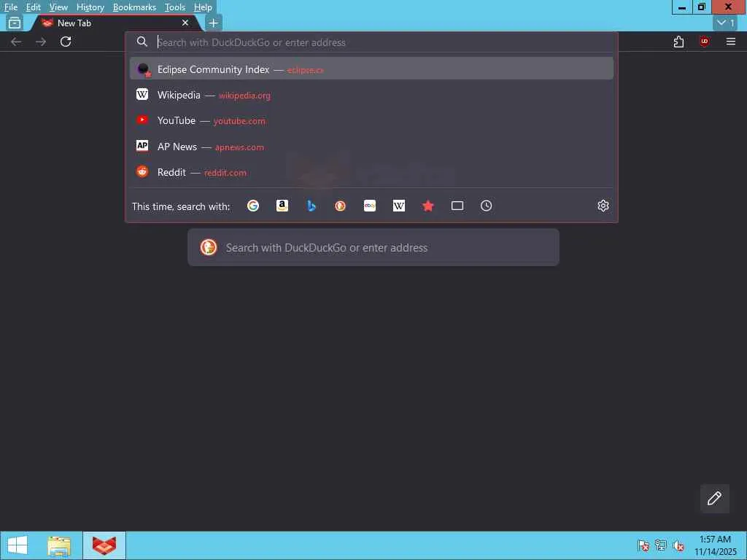Viewport: 747px width, 560px height.
Task: Open the History menu
Action: pyautogui.click(x=90, y=7)
